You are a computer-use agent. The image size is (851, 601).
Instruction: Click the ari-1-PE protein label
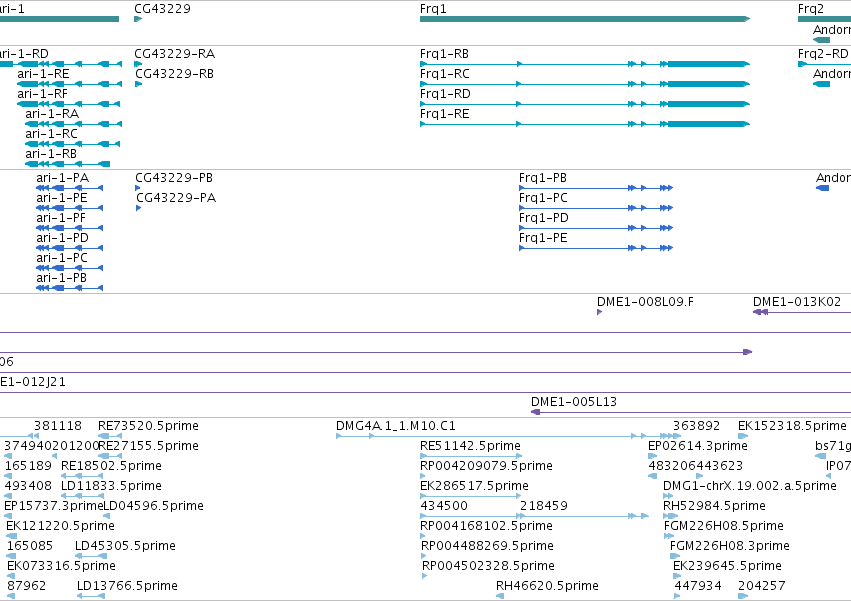tap(62, 198)
